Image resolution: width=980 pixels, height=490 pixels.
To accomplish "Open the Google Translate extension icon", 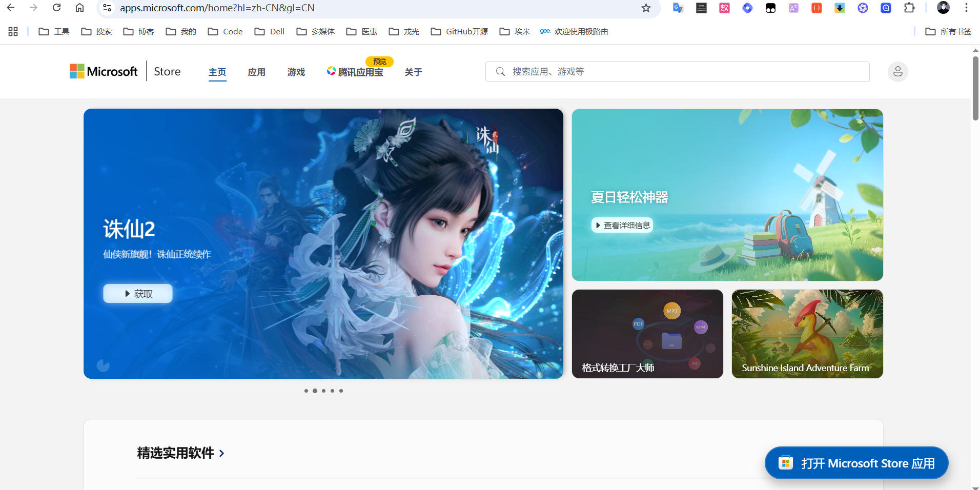I will [x=678, y=8].
